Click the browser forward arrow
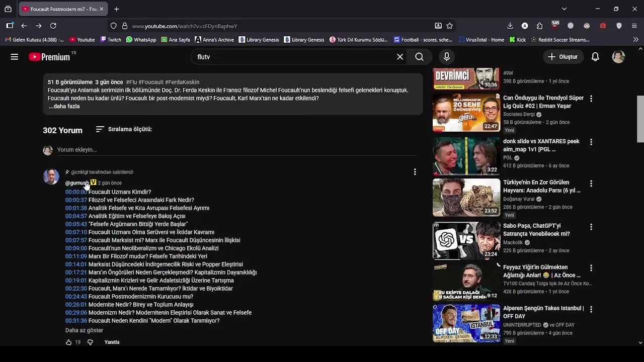644x362 pixels. [x=39, y=26]
